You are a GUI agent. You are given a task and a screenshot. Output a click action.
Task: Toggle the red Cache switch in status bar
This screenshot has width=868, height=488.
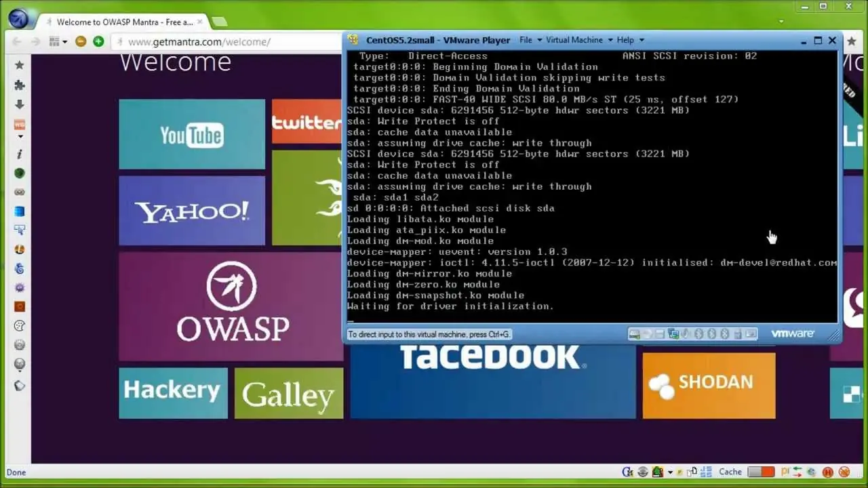pos(761,472)
